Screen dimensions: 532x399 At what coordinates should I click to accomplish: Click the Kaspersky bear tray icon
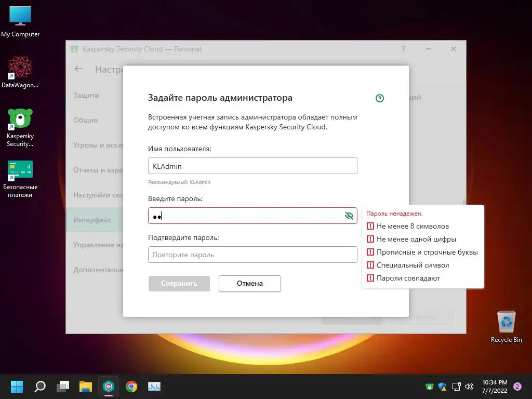tap(430, 387)
